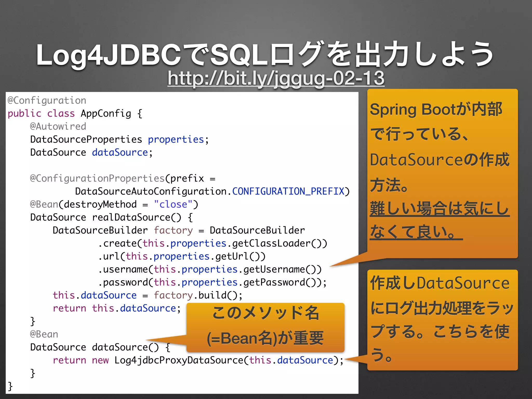Click the .password(this.properties.getPassword()); line
The image size is (532, 399).
pyautogui.click(x=212, y=282)
